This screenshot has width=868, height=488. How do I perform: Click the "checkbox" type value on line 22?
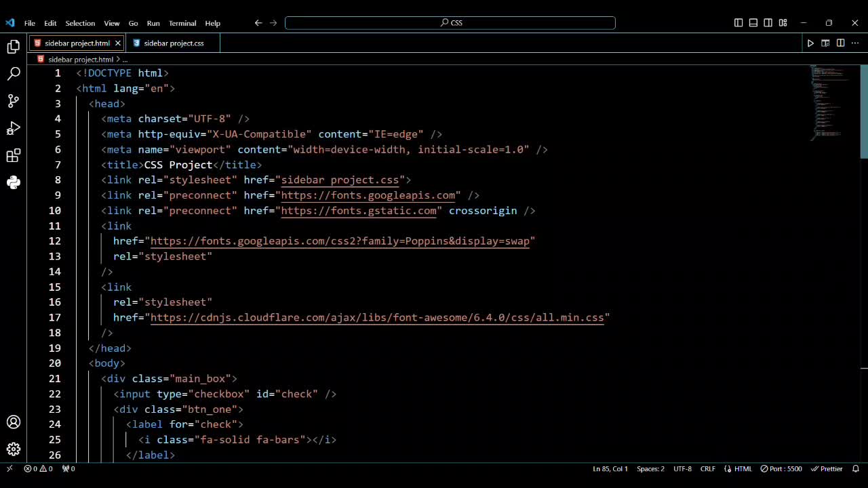pyautogui.click(x=219, y=394)
